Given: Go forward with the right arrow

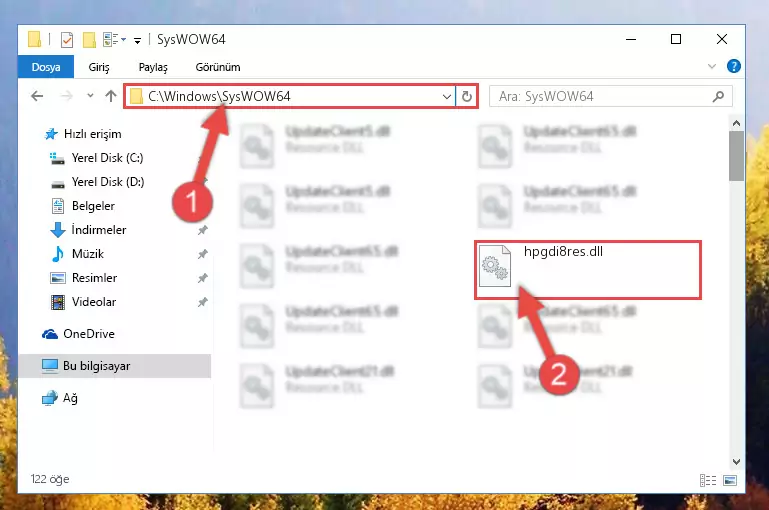Looking at the screenshot, I should tap(66, 96).
